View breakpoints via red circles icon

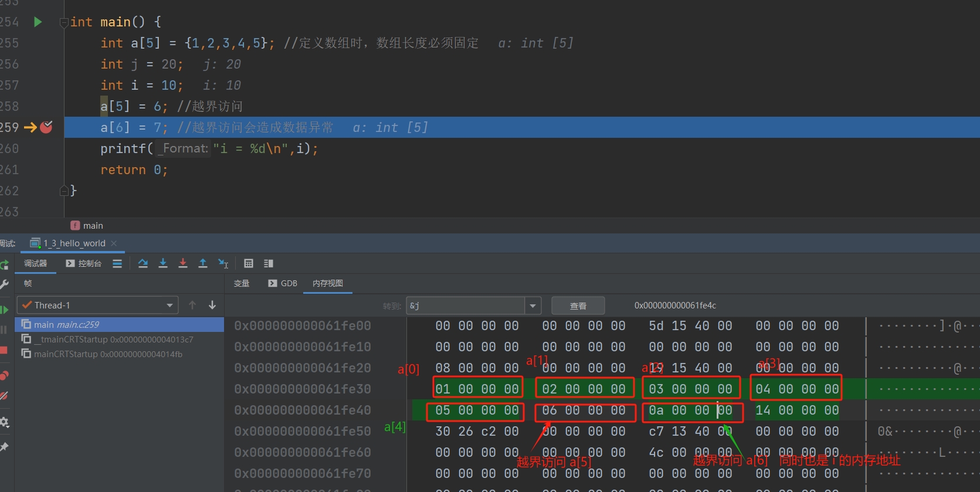point(4,375)
